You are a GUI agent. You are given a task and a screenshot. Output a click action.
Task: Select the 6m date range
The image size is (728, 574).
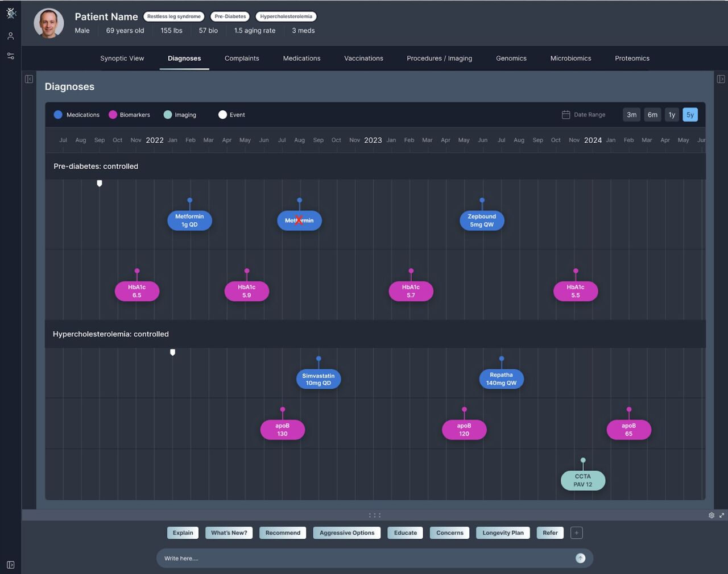pyautogui.click(x=652, y=115)
